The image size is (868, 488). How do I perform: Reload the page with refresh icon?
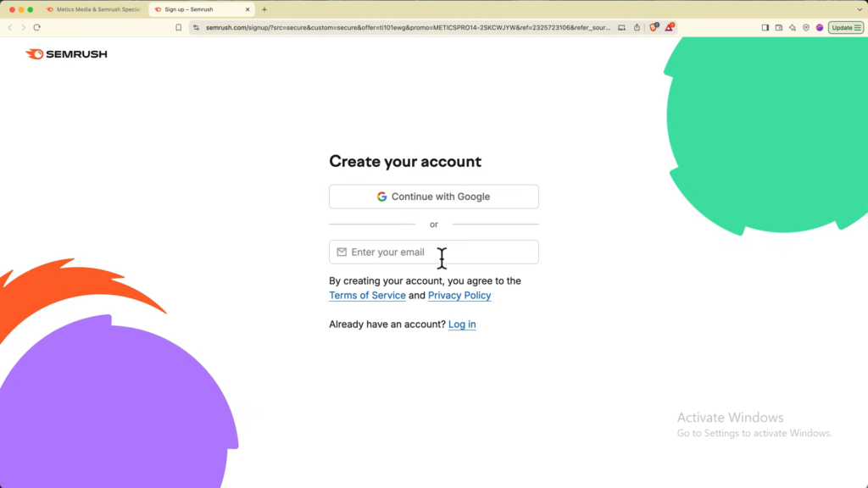[x=36, y=27]
